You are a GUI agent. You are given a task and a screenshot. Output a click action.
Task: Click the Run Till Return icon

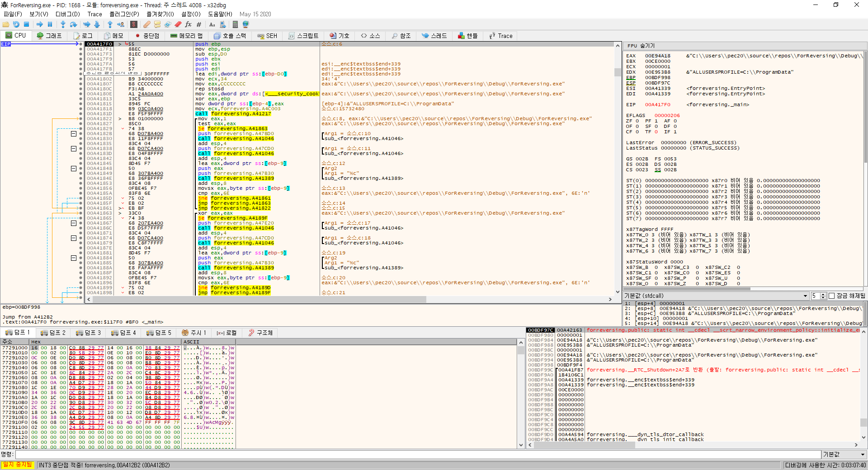point(110,24)
